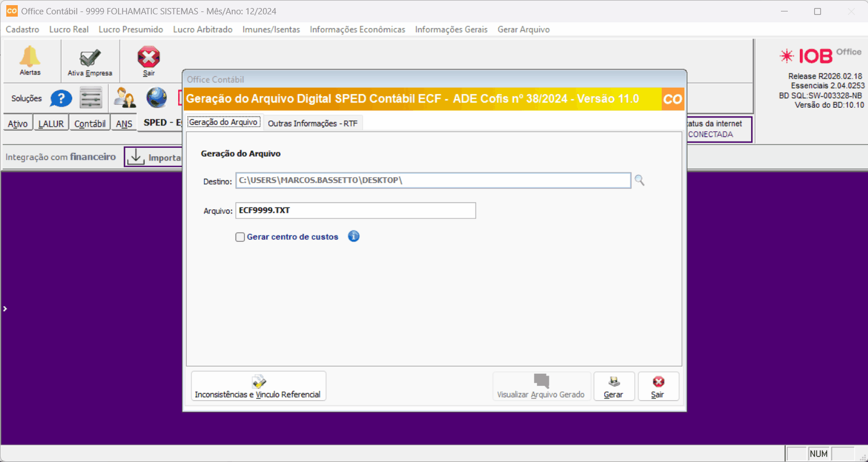Select the LALUR tab
Image resolution: width=868 pixels, height=462 pixels.
[51, 123]
